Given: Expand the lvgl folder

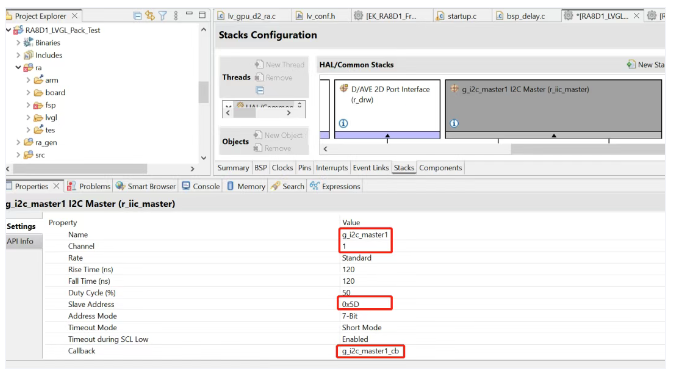Looking at the screenshot, I should tap(28, 117).
